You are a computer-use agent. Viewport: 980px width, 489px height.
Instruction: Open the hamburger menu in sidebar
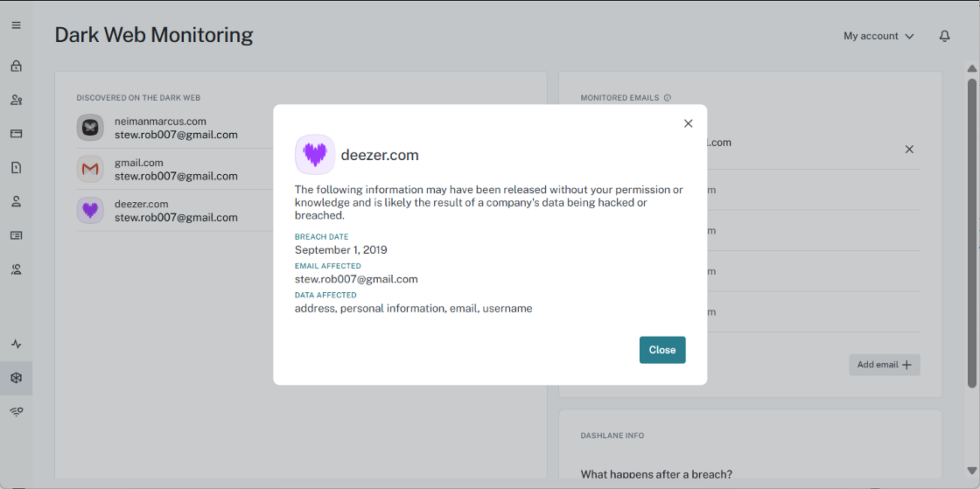(16, 25)
